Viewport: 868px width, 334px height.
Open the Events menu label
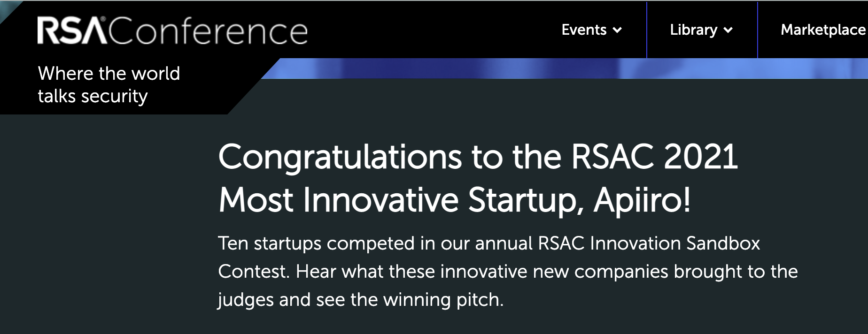pyautogui.click(x=584, y=30)
